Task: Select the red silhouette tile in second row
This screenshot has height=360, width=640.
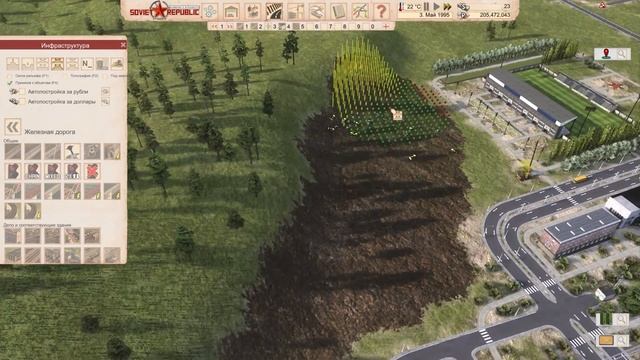Action: pyautogui.click(x=92, y=171)
